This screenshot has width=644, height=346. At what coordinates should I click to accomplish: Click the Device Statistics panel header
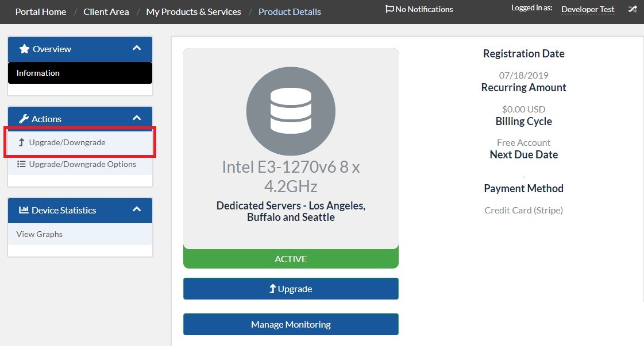pos(80,211)
